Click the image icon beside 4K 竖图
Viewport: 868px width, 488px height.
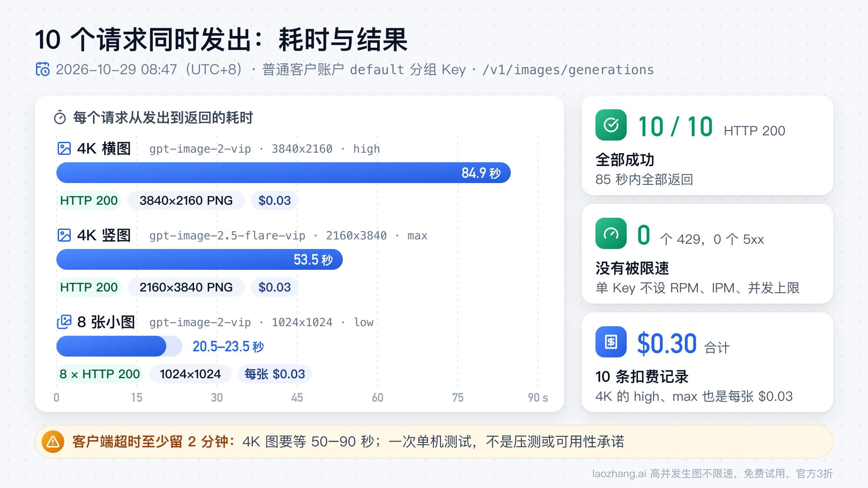64,235
